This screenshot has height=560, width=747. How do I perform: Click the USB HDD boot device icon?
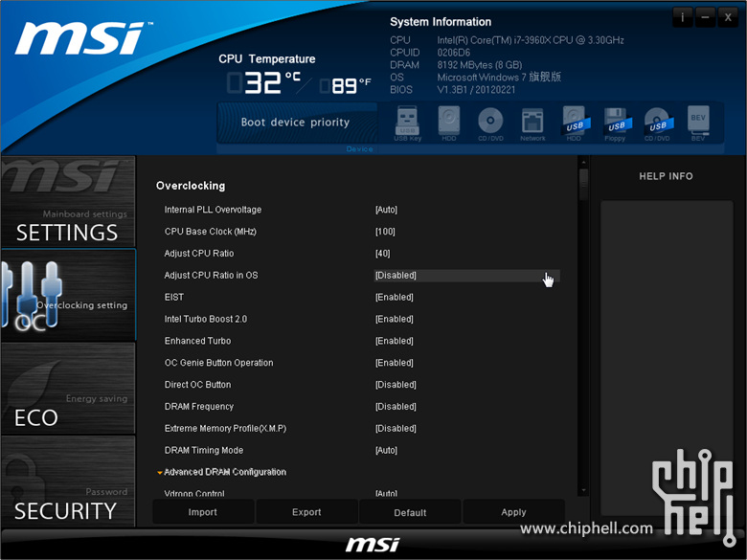point(575,123)
